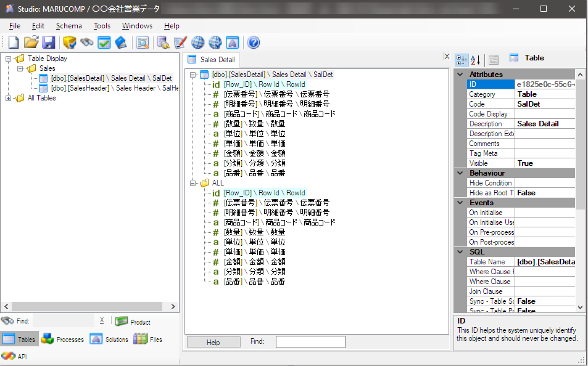The height and width of the screenshot is (366, 588).
Task: Click the green Product button
Action: point(133,320)
